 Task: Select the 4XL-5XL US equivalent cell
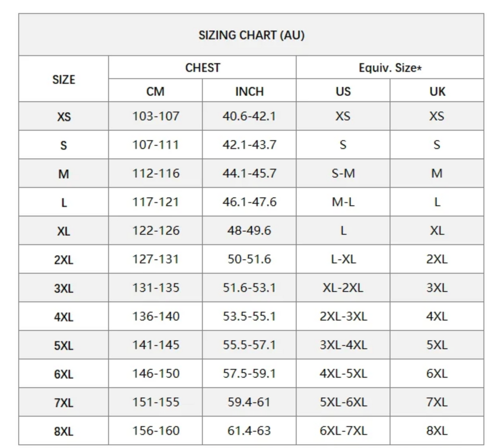pos(344,373)
